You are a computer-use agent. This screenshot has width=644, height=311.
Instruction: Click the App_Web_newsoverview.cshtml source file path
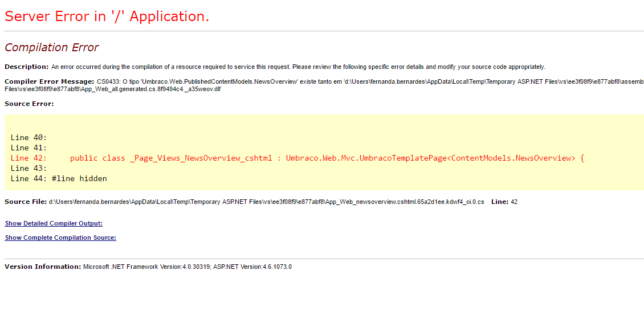pyautogui.click(x=267, y=202)
